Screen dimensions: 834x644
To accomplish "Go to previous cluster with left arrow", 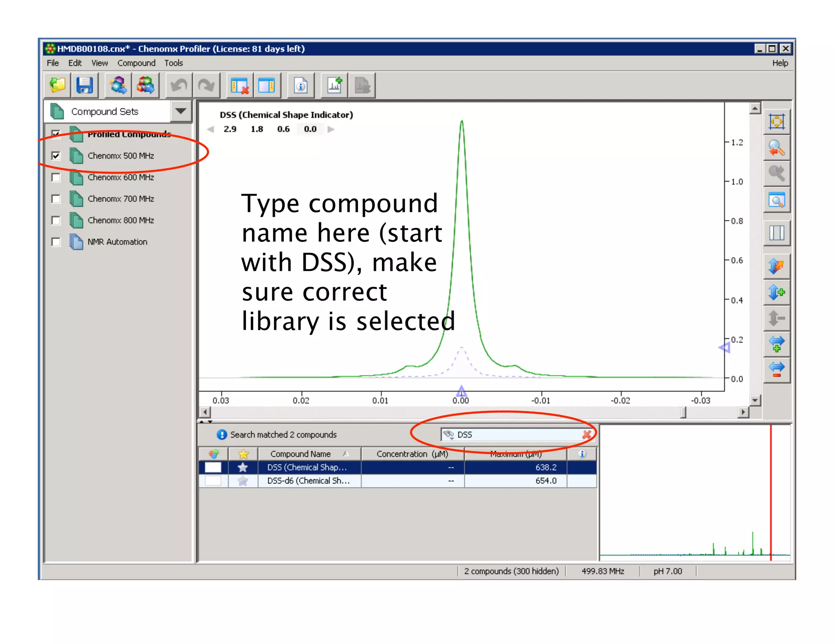I will point(211,129).
